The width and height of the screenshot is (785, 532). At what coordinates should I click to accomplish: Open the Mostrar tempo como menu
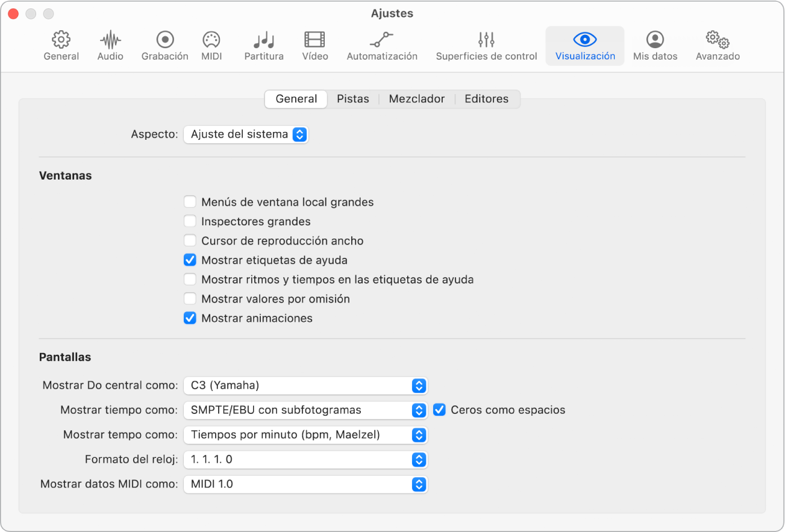pyautogui.click(x=305, y=434)
